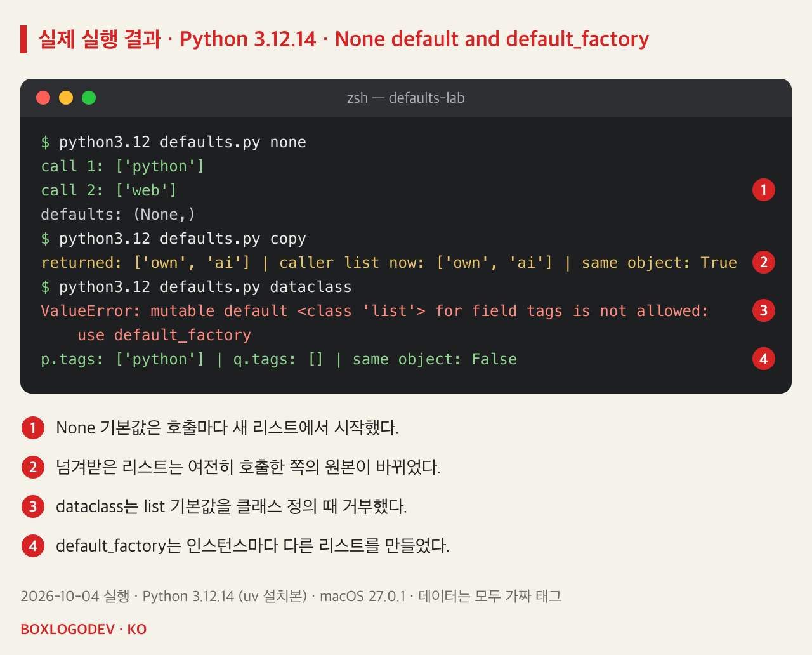Click the note 'None 기본값은 호출마다 새 리스트에서 시작했다.'
This screenshot has height=655, width=812.
(x=227, y=428)
